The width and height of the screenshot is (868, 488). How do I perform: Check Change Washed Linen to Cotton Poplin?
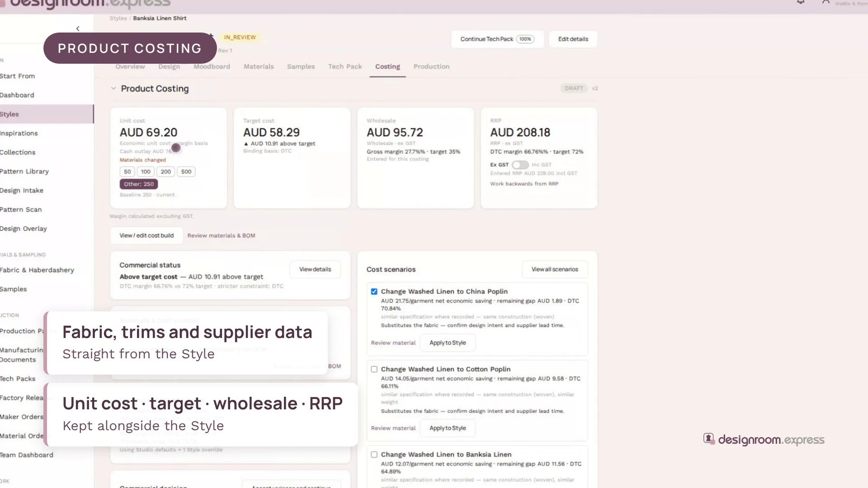point(374,369)
